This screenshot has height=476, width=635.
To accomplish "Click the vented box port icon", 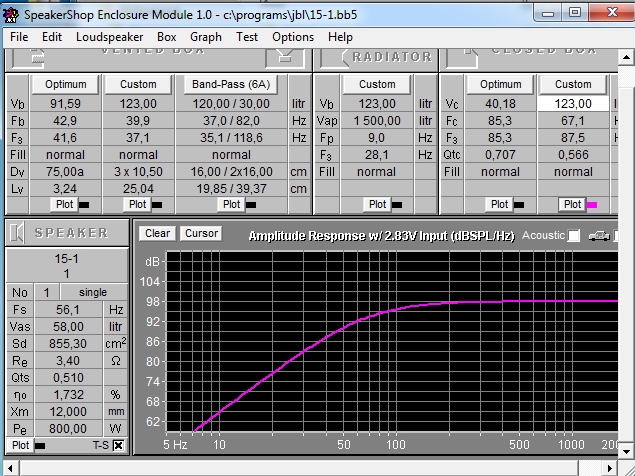I will tap(285, 58).
